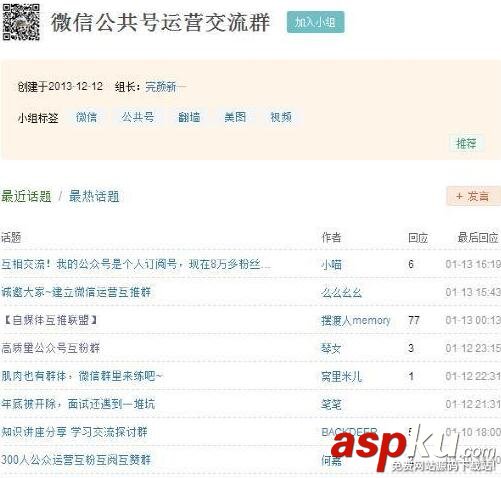Click last reply time 01-12 22:31
Image resolution: width=501 pixels, height=478 pixels.
[473, 376]
